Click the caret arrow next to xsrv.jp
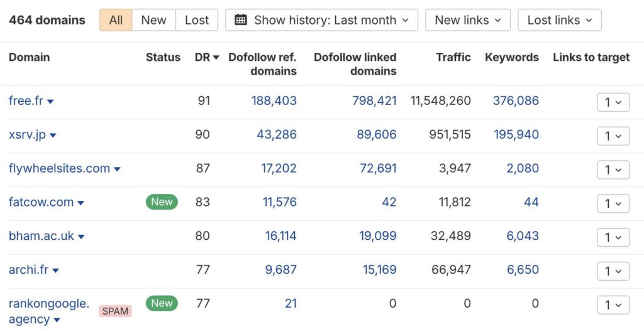The width and height of the screenshot is (644, 331). pyautogui.click(x=53, y=136)
